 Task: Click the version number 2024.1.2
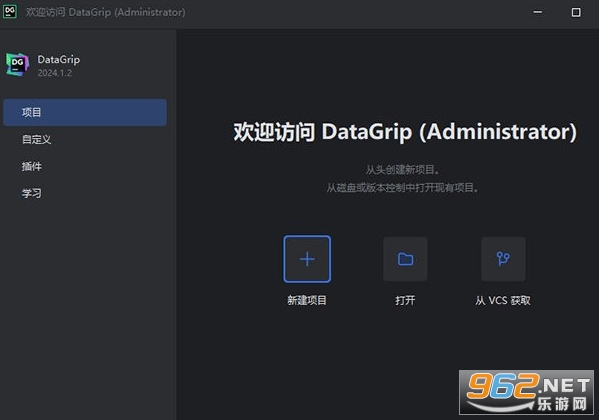(x=55, y=73)
